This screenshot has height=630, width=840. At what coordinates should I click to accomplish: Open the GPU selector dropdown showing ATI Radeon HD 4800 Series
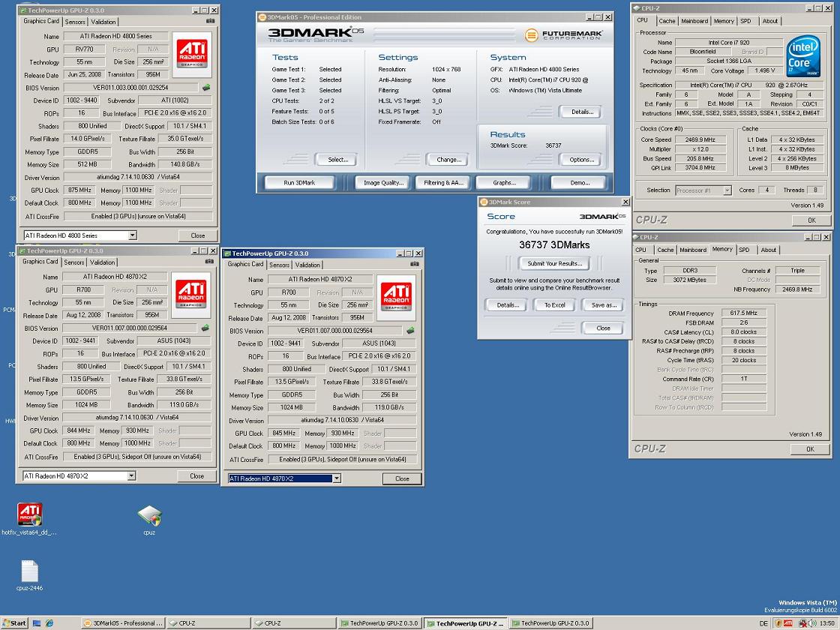pyautogui.click(x=132, y=235)
